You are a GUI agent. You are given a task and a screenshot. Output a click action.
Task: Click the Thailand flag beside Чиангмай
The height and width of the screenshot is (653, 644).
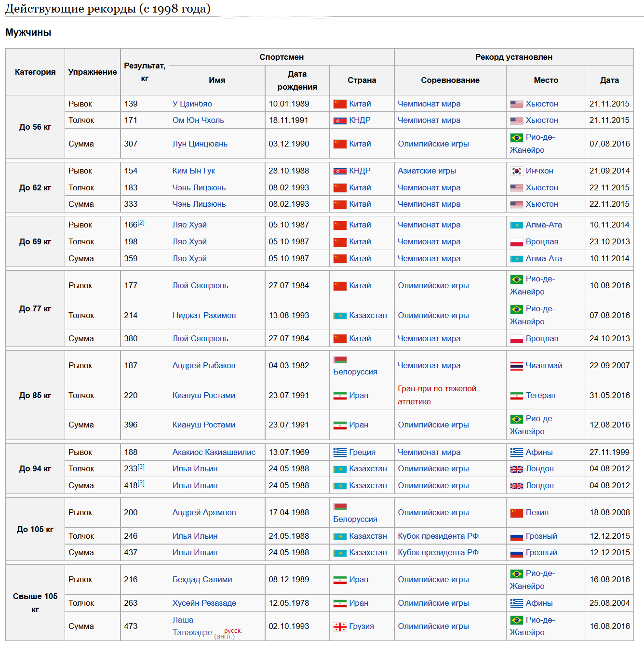[516, 366]
